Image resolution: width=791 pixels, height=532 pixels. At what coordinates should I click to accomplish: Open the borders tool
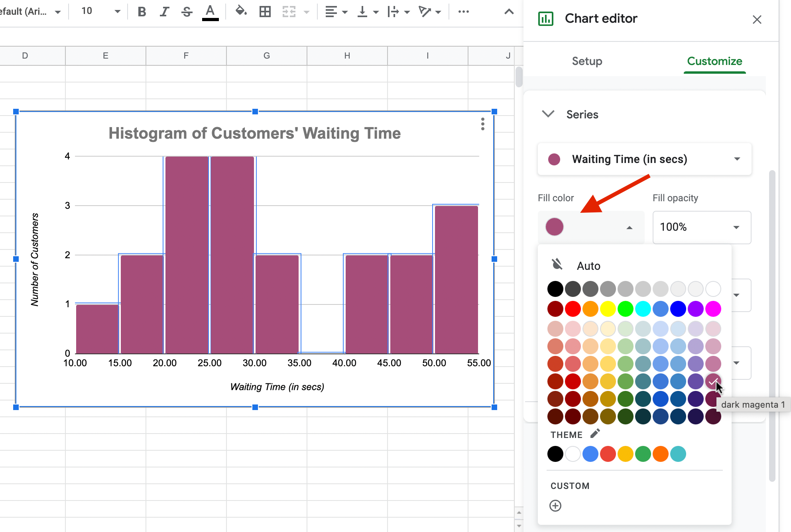265,12
